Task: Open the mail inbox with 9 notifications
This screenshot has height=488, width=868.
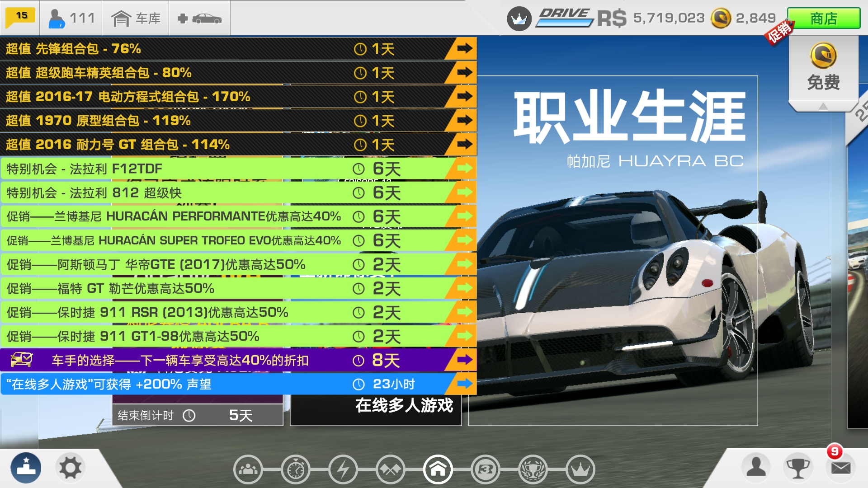Action: [841, 467]
